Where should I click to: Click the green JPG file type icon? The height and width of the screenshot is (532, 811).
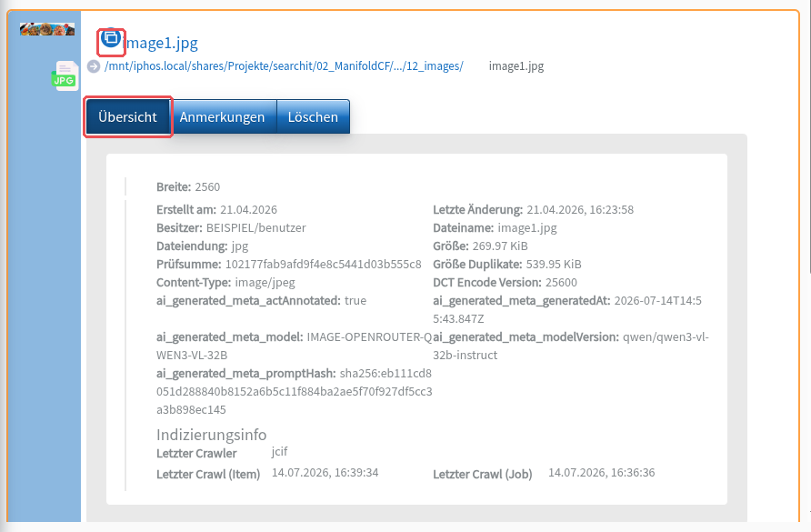click(65, 76)
